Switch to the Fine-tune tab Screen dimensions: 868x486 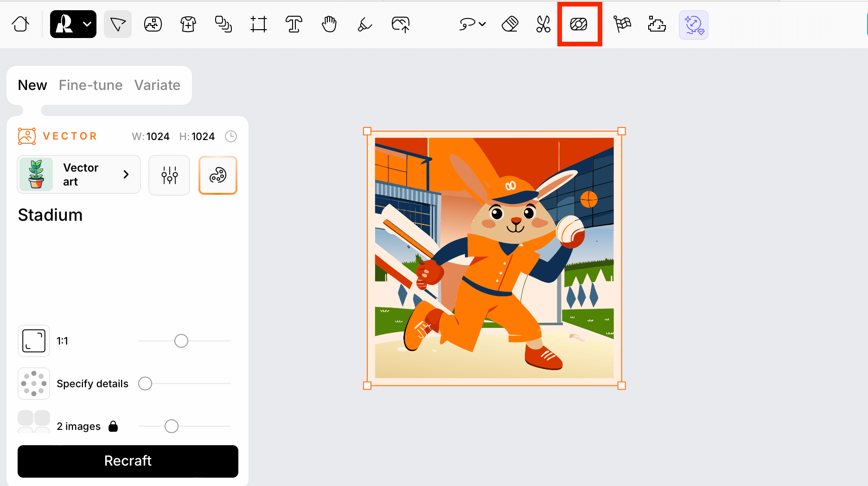pyautogui.click(x=90, y=85)
